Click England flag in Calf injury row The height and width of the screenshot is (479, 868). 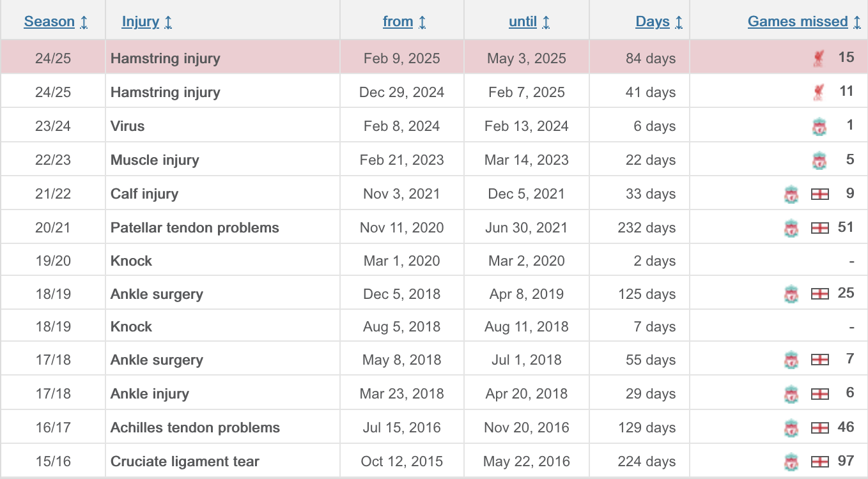tap(819, 194)
